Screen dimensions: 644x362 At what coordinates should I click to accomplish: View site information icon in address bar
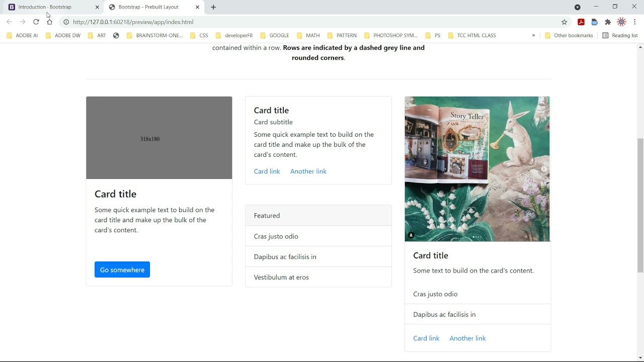tap(66, 22)
